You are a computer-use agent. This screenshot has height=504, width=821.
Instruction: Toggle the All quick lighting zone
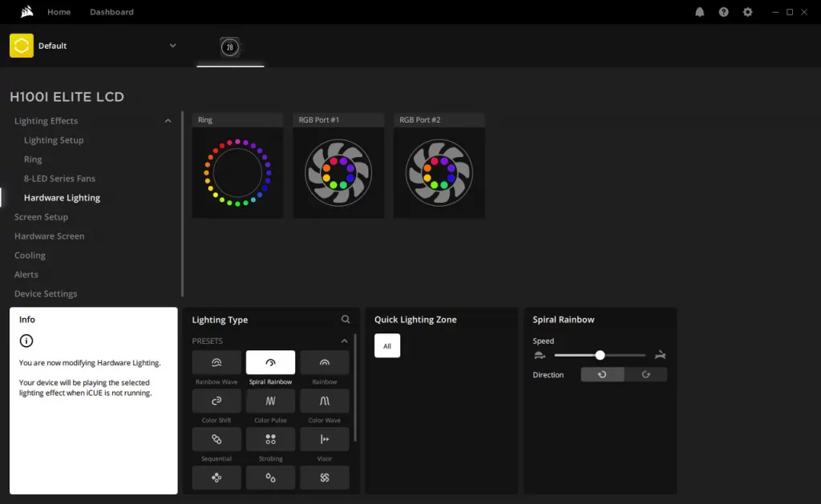click(387, 345)
